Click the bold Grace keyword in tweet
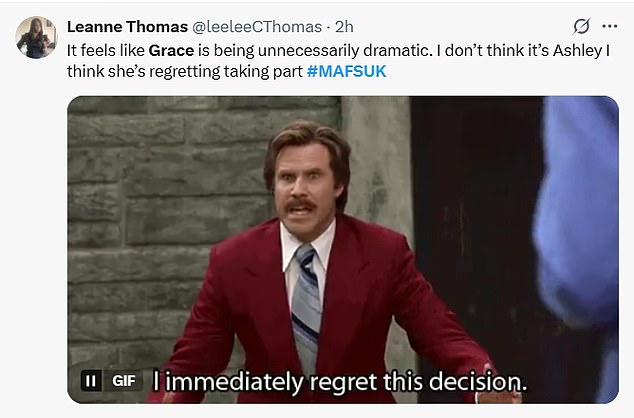 point(171,48)
